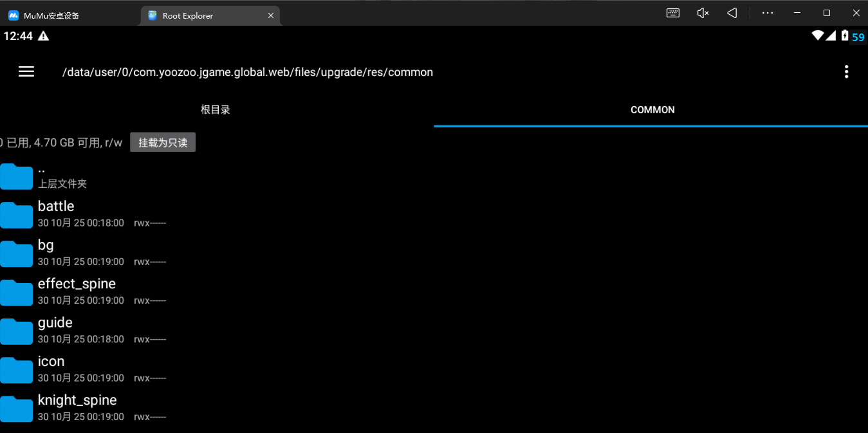Click battle folder's rwx permissions
Viewport: 868px width, 433px height.
(150, 223)
